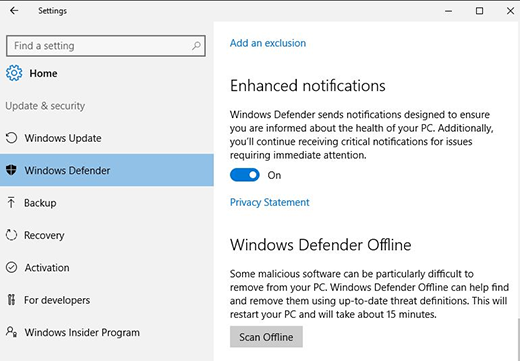Click the Backup upload arrow icon
The width and height of the screenshot is (520, 361).
pyautogui.click(x=11, y=202)
